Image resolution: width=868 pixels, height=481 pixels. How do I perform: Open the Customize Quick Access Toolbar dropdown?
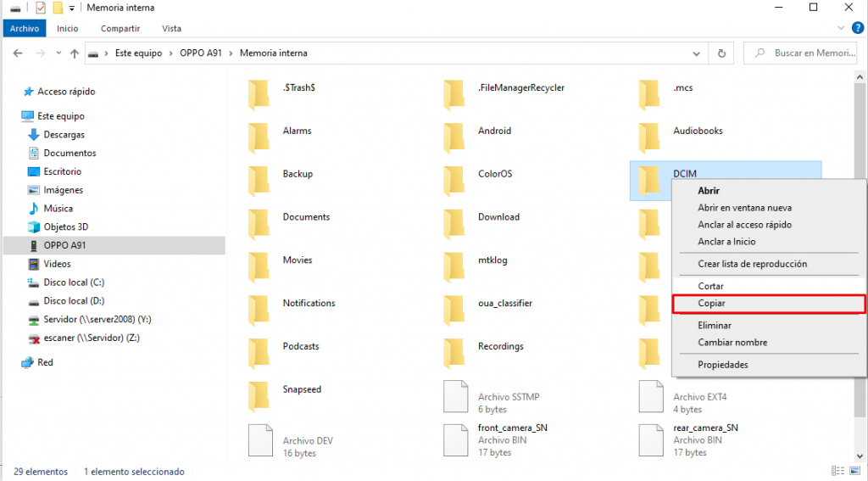click(x=72, y=8)
